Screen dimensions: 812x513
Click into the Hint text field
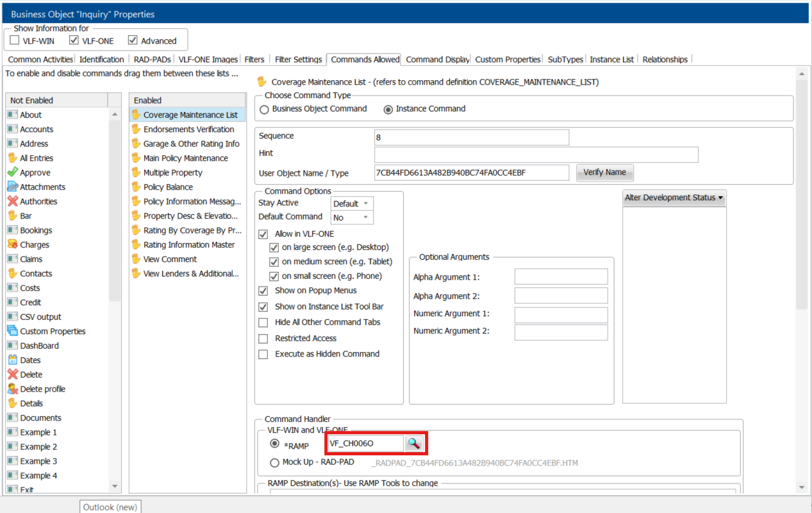(x=536, y=155)
